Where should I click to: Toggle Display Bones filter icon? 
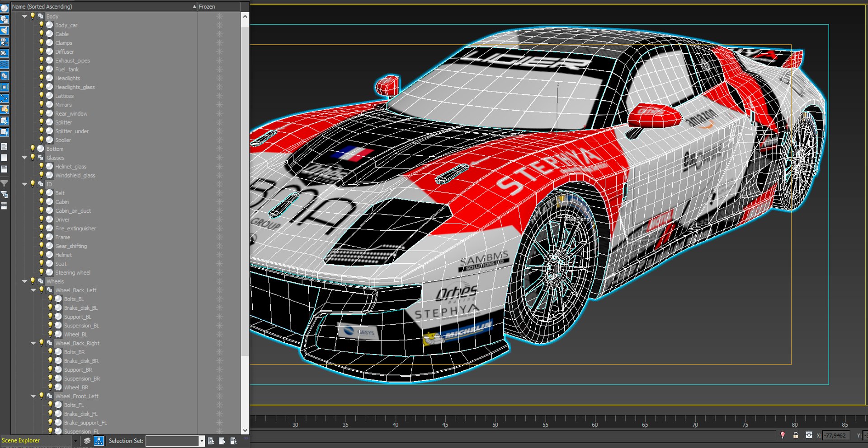[x=4, y=98]
